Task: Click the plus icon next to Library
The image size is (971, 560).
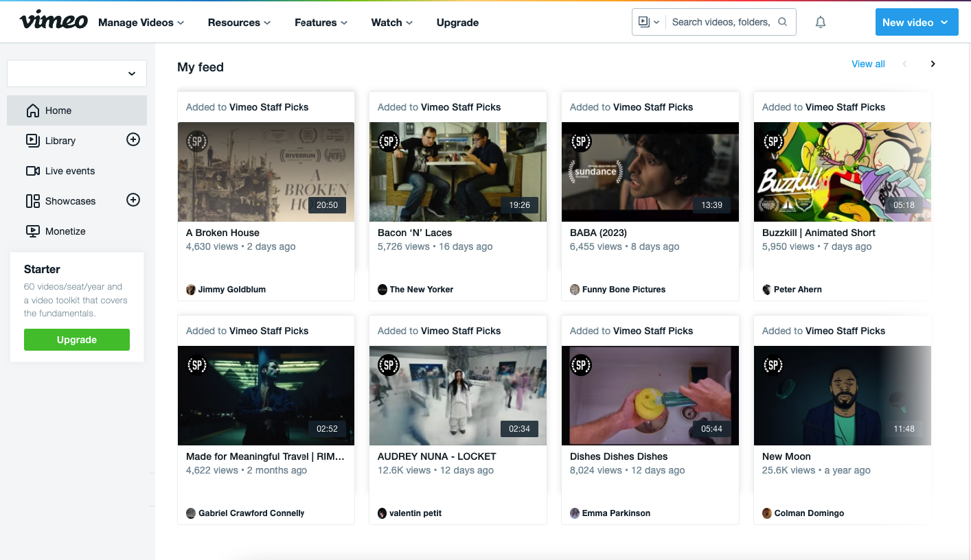Action: [x=133, y=140]
